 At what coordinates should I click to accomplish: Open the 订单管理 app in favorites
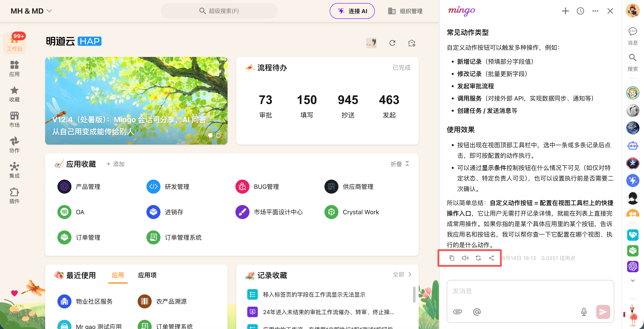(x=79, y=237)
